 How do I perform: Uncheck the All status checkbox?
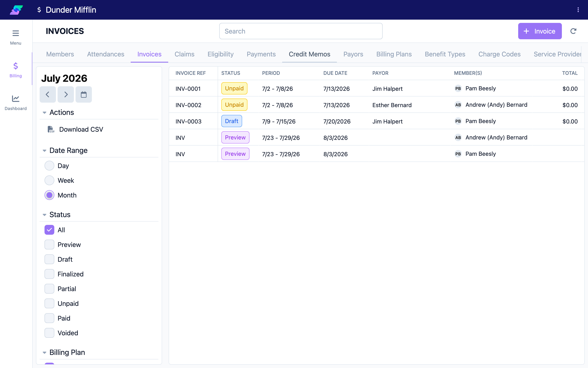point(49,230)
